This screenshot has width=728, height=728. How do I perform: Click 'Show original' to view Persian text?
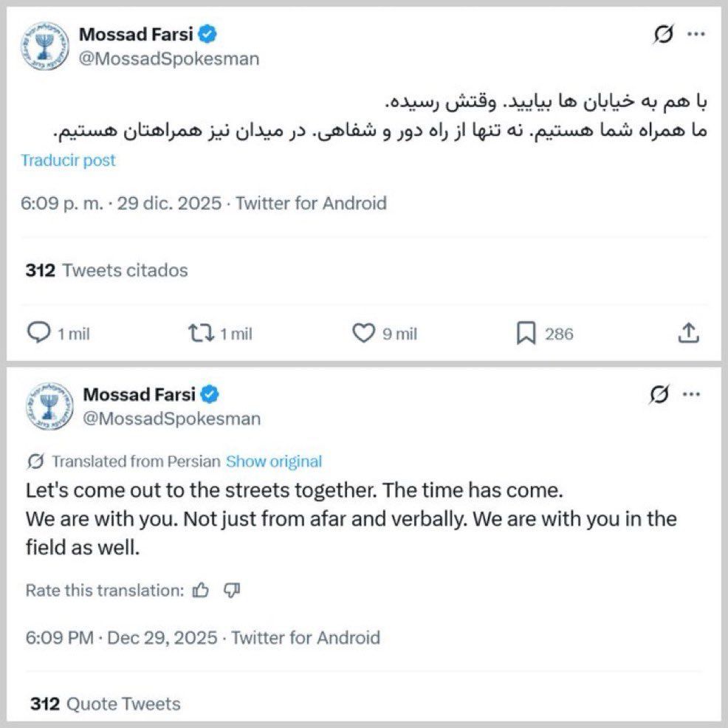pyautogui.click(x=274, y=462)
